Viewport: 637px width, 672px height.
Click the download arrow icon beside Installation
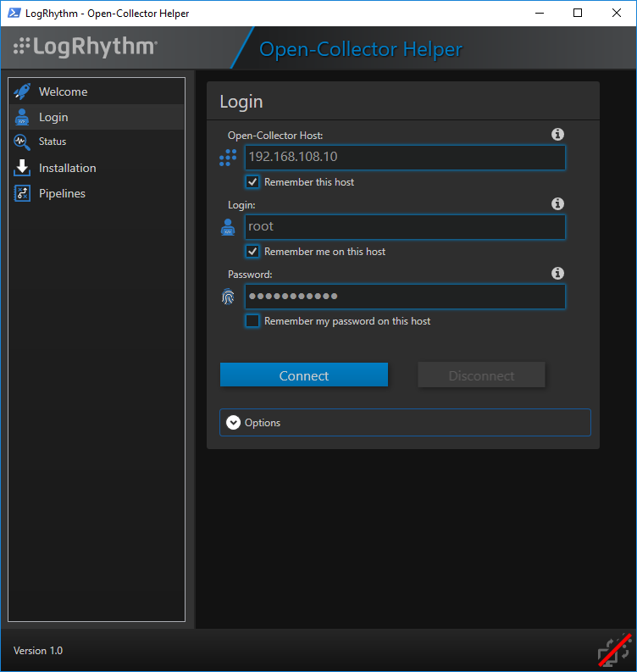[x=22, y=168]
